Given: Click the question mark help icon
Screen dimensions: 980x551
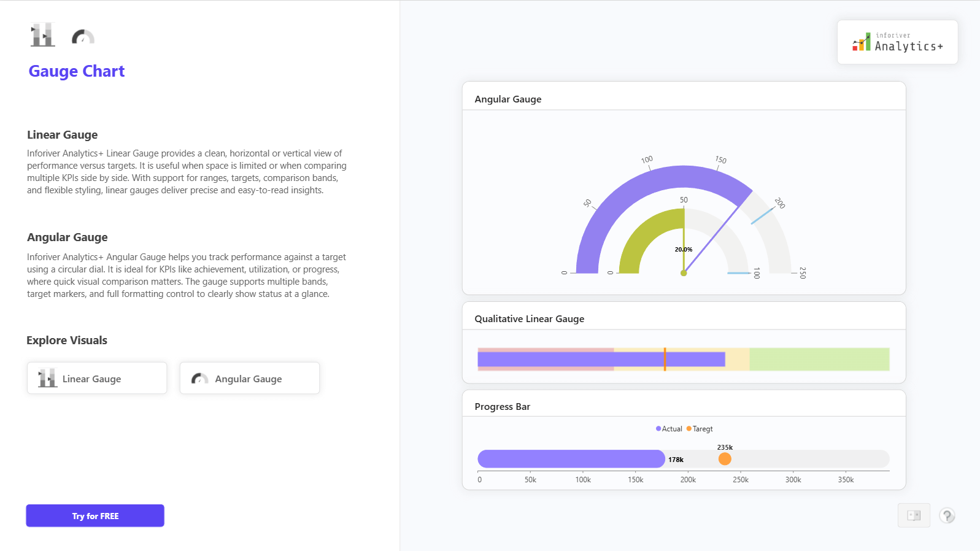Looking at the screenshot, I should coord(947,515).
